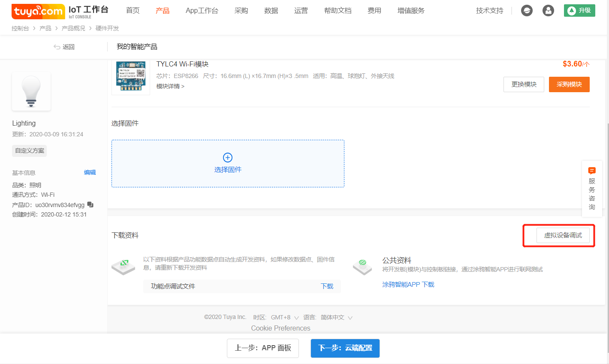609x364 pixels.
Task: Click the green 升级 upgrade button
Action: point(579,11)
